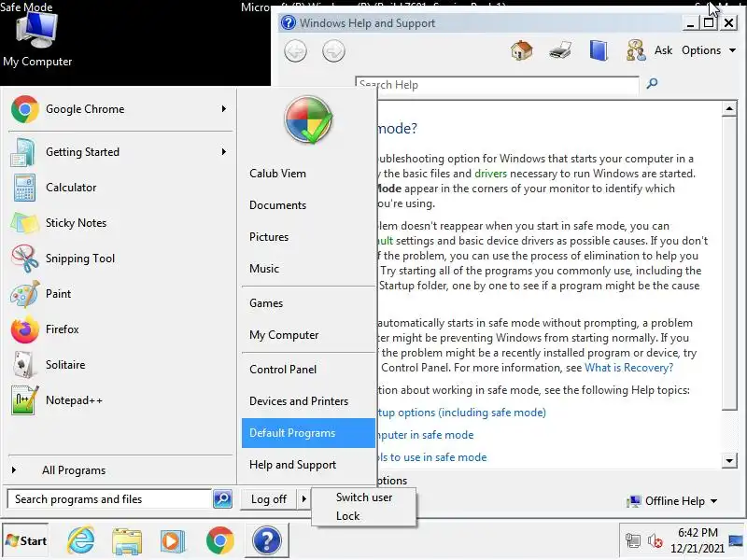
Task: Open startup options (including safe mode) link
Action: (461, 413)
